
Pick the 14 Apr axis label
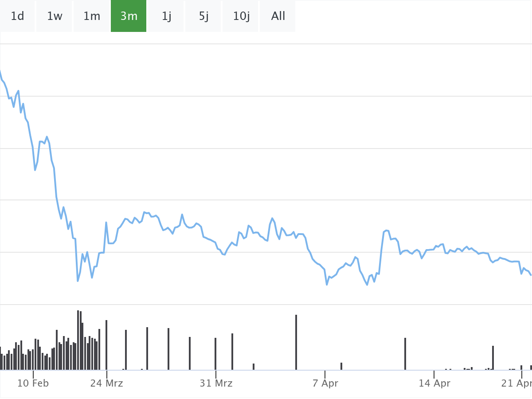434,383
